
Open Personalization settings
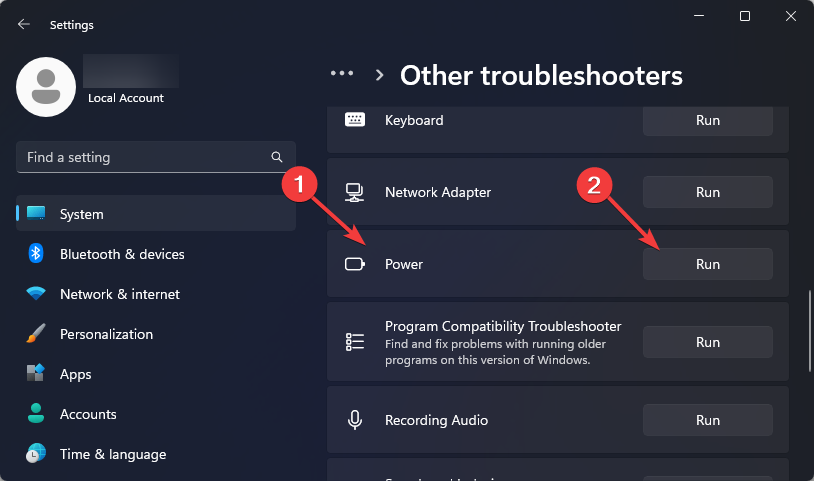[x=156, y=334]
